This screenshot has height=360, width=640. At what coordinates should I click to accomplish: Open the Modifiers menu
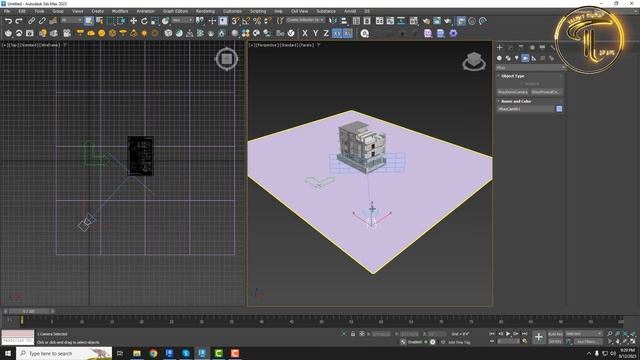pyautogui.click(x=120, y=11)
